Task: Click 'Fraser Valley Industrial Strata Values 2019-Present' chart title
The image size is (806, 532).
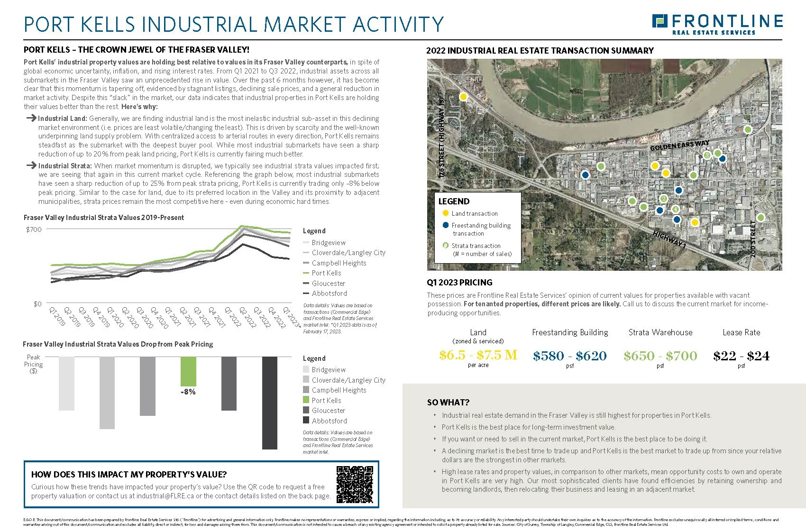Action: pyautogui.click(x=104, y=218)
